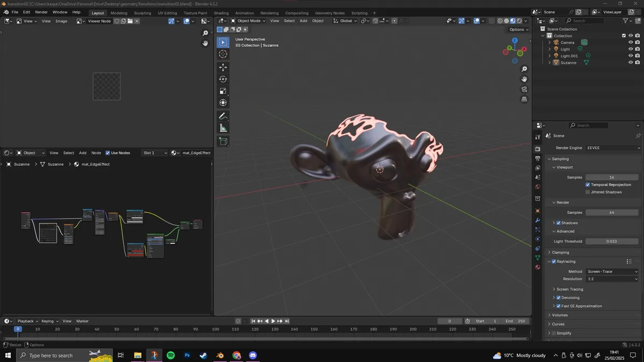644x362 pixels.
Task: Expand the Clamping panel
Action: tap(560, 252)
